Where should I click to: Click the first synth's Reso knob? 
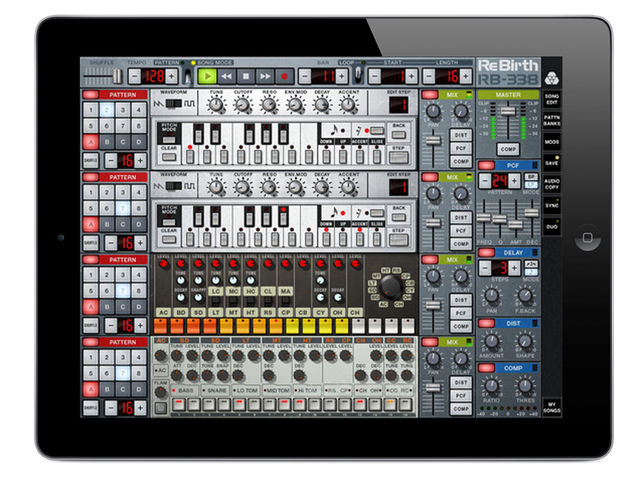click(269, 104)
